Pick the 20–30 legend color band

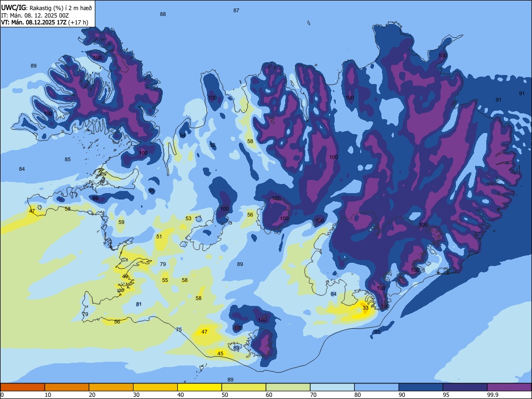coord(111,387)
